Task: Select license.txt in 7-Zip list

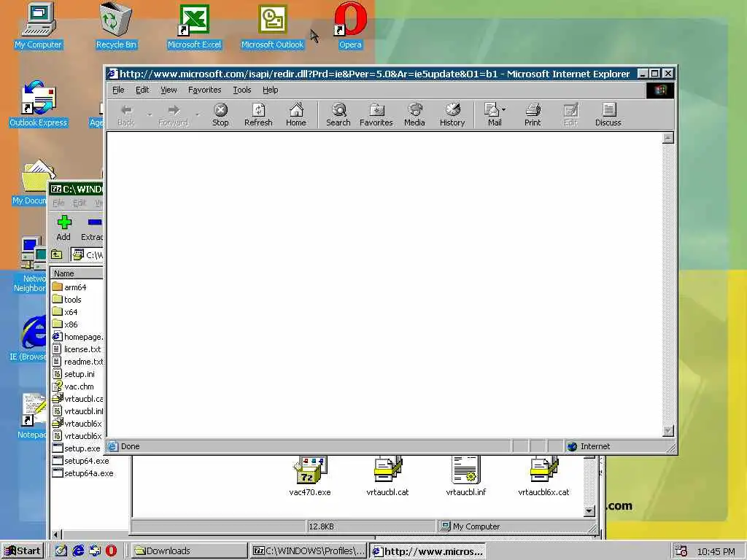Action: (77, 349)
